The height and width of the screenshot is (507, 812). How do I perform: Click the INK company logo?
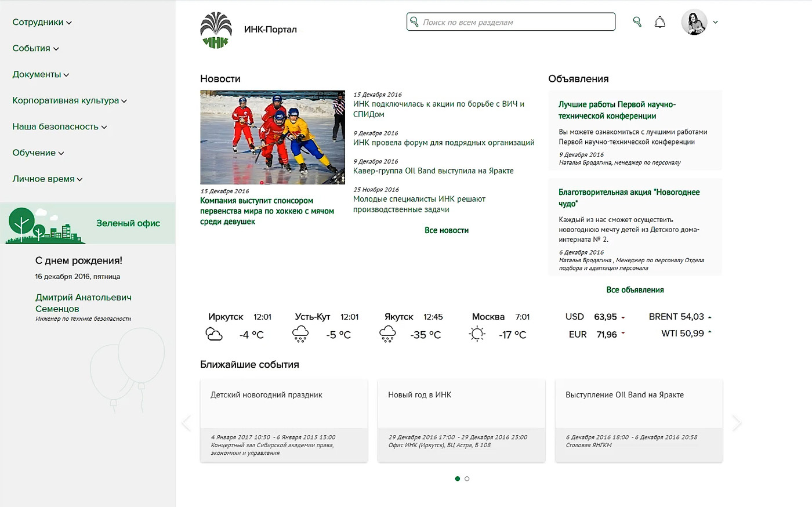pyautogui.click(x=216, y=30)
